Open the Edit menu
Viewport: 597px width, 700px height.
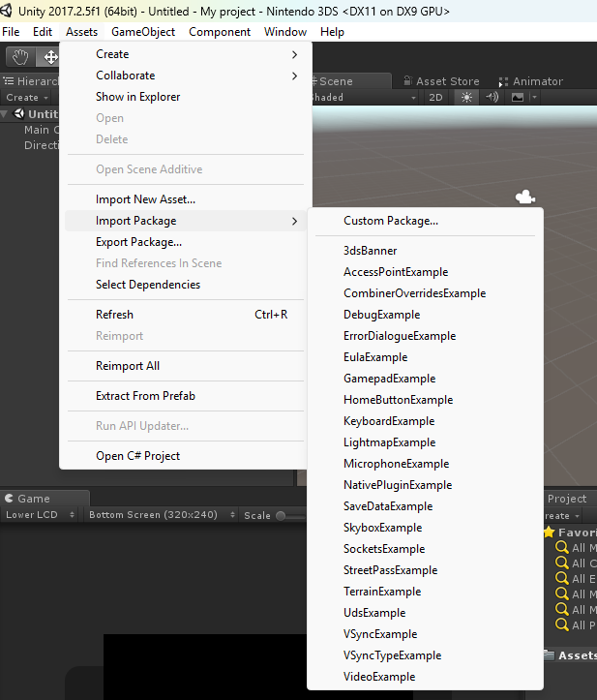[43, 32]
